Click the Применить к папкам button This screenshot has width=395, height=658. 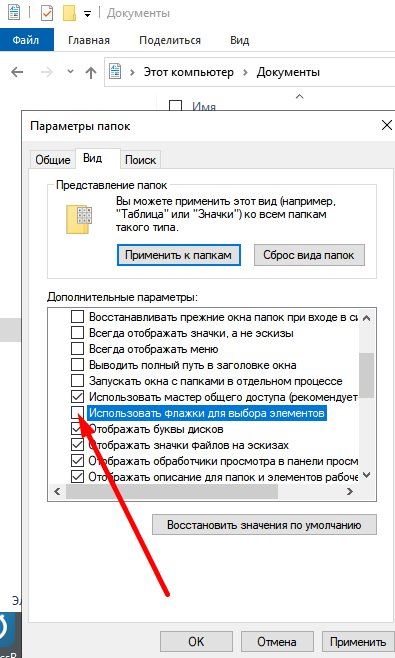[178, 255]
